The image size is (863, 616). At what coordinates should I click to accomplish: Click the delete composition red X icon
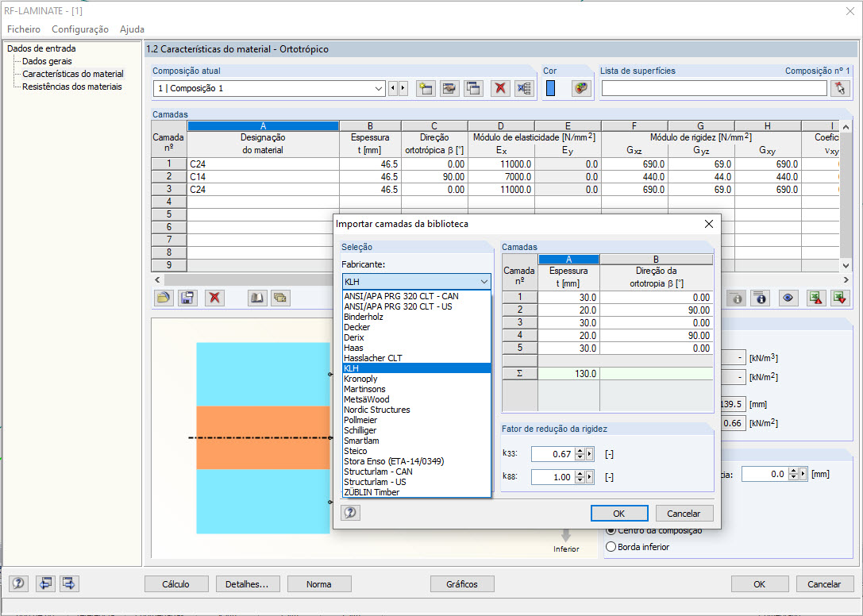(x=500, y=88)
